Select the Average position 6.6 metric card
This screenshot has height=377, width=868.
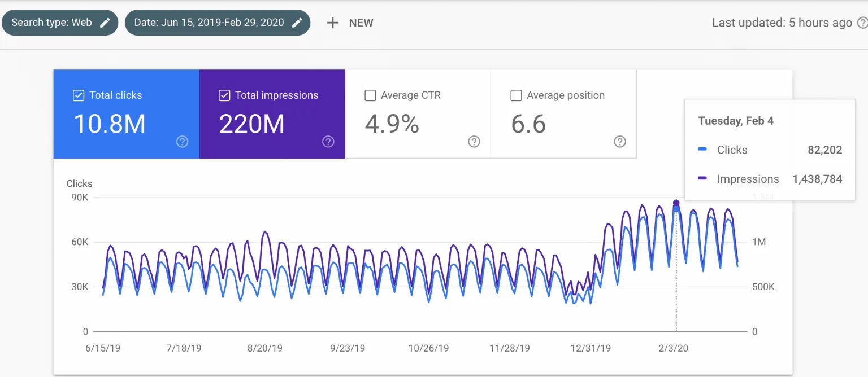[x=564, y=114]
